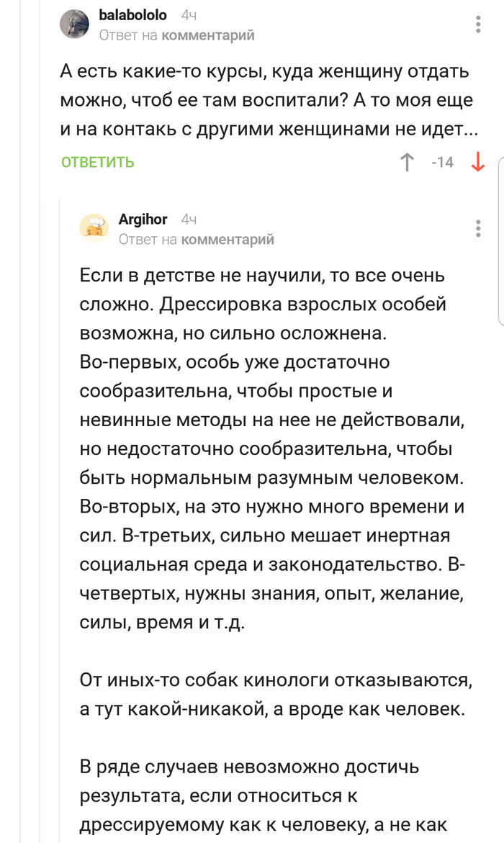Tap the 4ч timestamp next to balabololo
This screenshot has width=504, height=843.
click(x=189, y=15)
